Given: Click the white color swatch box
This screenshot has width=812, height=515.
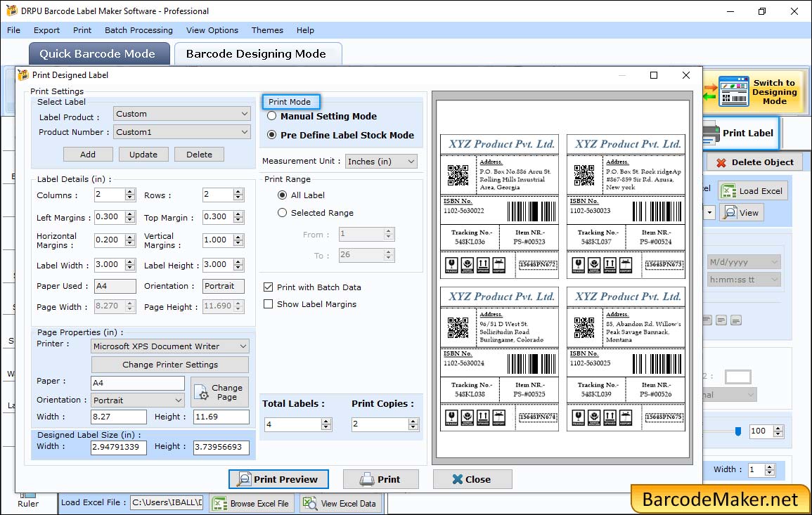Looking at the screenshot, I should 738,377.
